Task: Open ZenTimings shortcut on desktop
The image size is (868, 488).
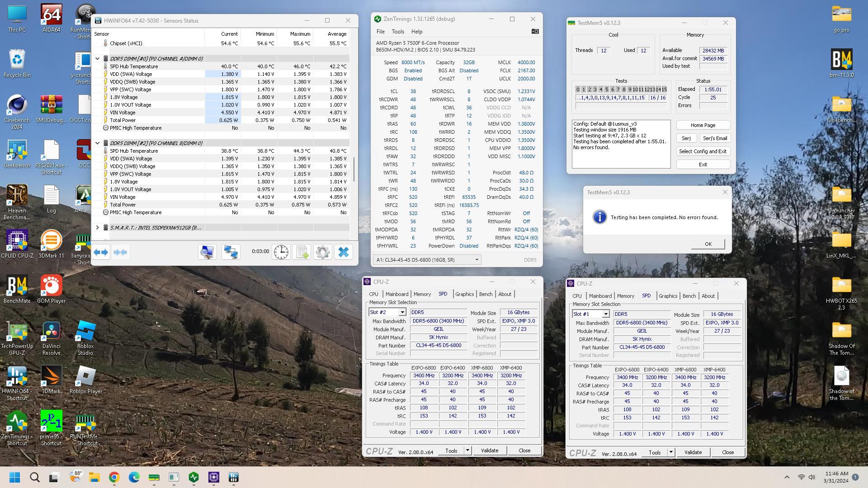Action: tap(17, 428)
